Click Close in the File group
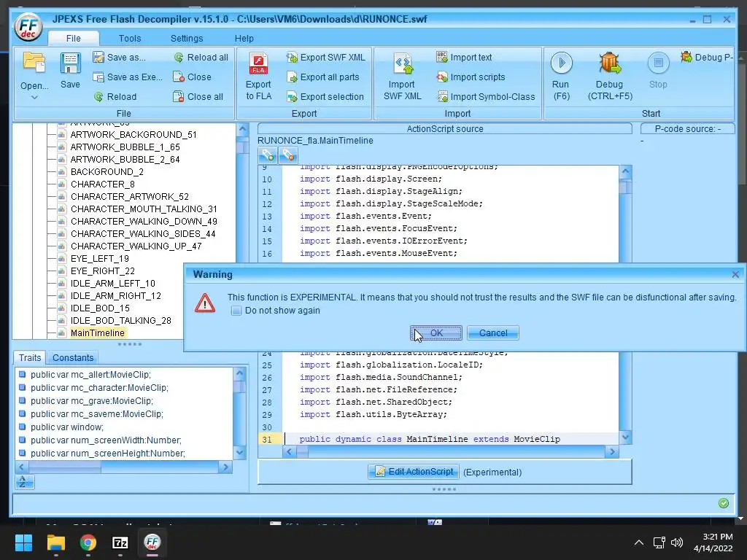The image size is (747, 560). point(193,77)
